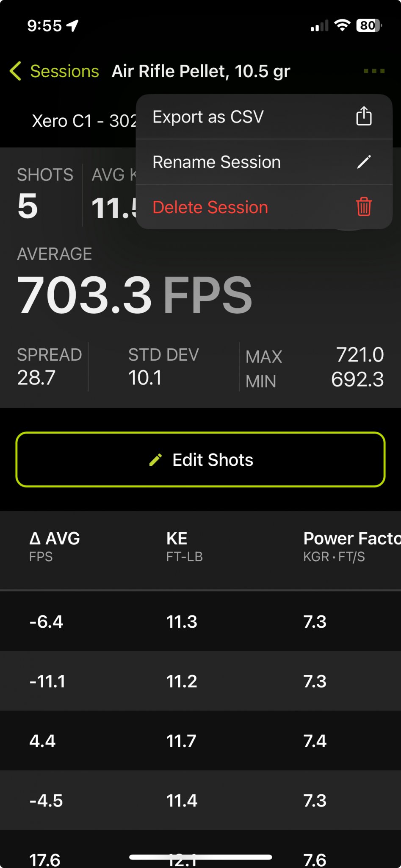Select Delete Session in red
The width and height of the screenshot is (401, 868).
(x=264, y=207)
